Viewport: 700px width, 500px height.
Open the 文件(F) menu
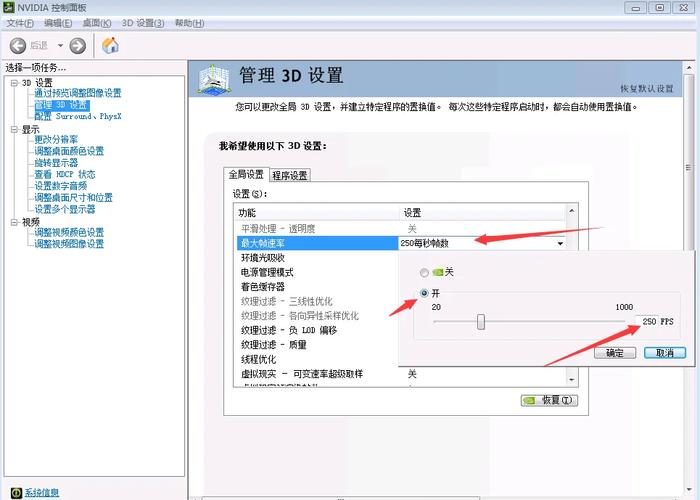click(20, 23)
